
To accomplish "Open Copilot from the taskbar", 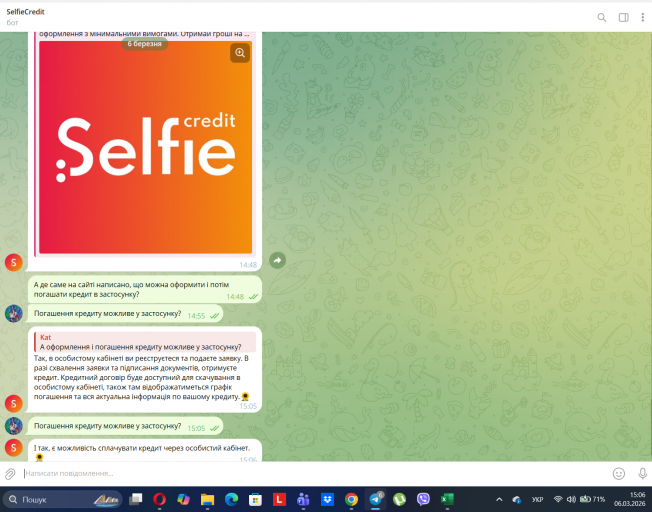I will click(x=183, y=499).
